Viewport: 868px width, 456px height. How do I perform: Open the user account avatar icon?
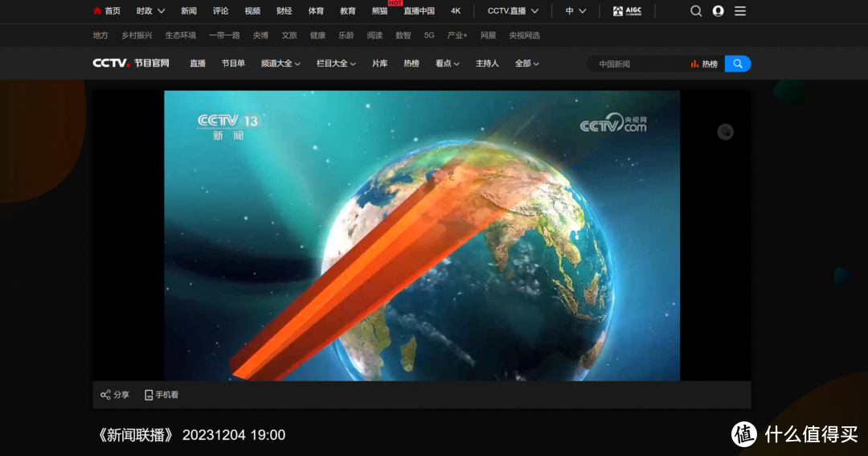718,11
